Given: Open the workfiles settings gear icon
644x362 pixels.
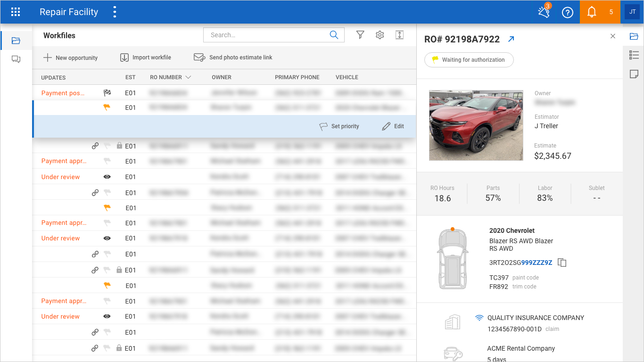Looking at the screenshot, I should click(x=380, y=35).
